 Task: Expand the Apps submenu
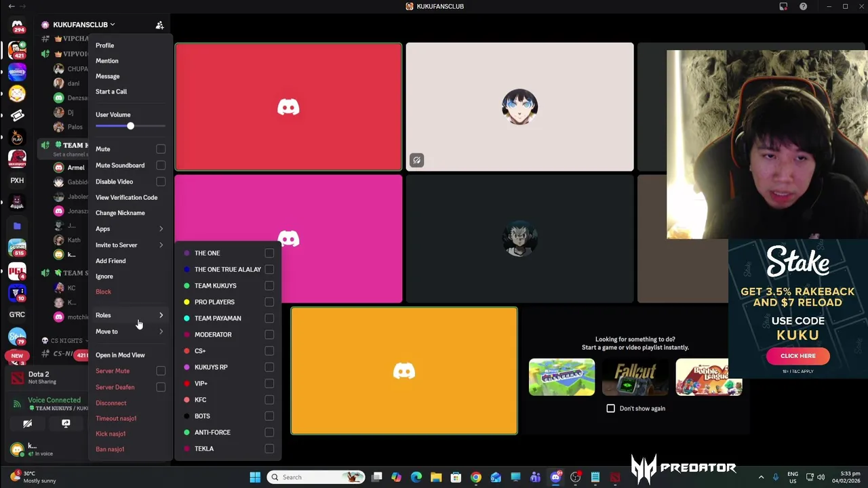pyautogui.click(x=130, y=229)
